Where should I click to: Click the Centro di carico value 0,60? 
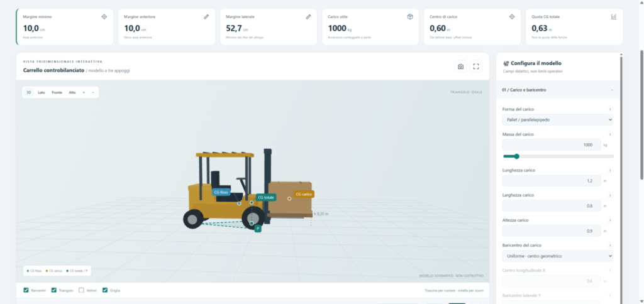tap(438, 28)
